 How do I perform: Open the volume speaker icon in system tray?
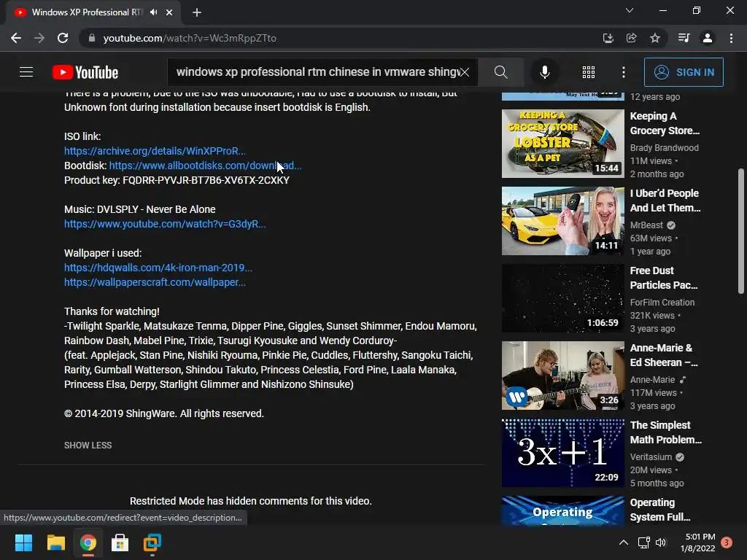(x=661, y=542)
